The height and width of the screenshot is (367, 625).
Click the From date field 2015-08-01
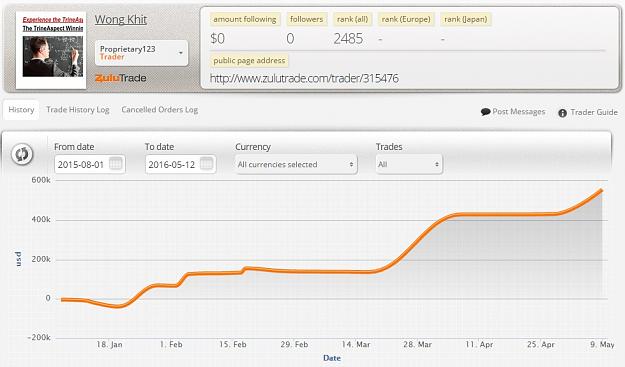90,164
